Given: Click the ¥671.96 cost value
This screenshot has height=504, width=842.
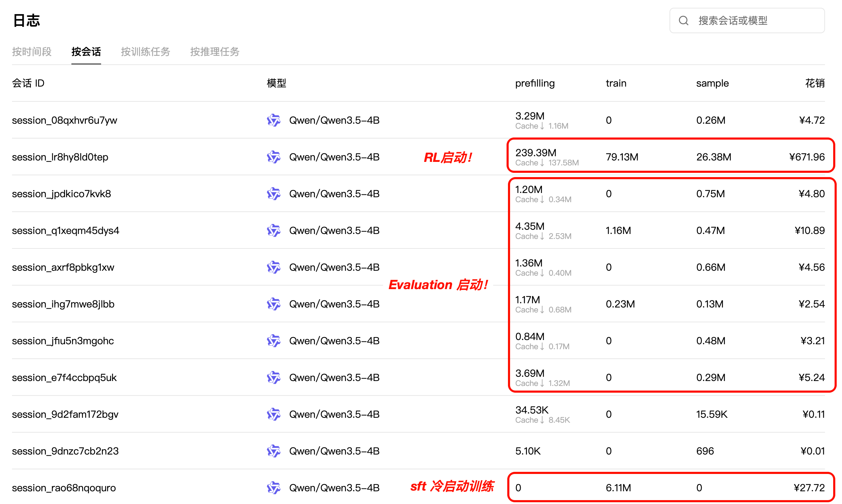Looking at the screenshot, I should tap(807, 157).
